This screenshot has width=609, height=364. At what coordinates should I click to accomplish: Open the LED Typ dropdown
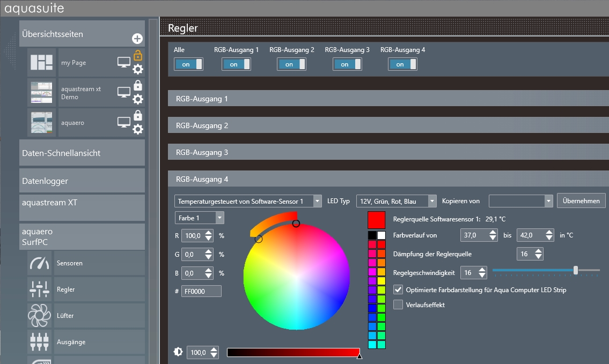pyautogui.click(x=397, y=201)
